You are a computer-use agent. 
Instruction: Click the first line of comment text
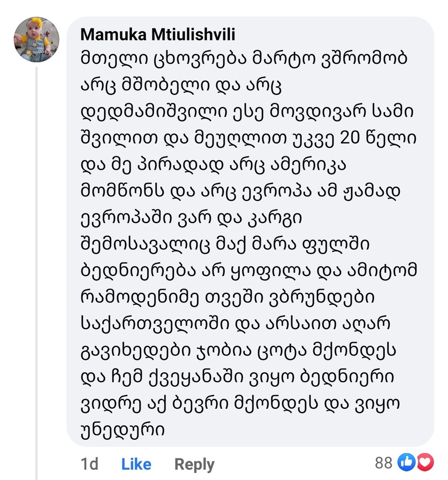click(243, 60)
